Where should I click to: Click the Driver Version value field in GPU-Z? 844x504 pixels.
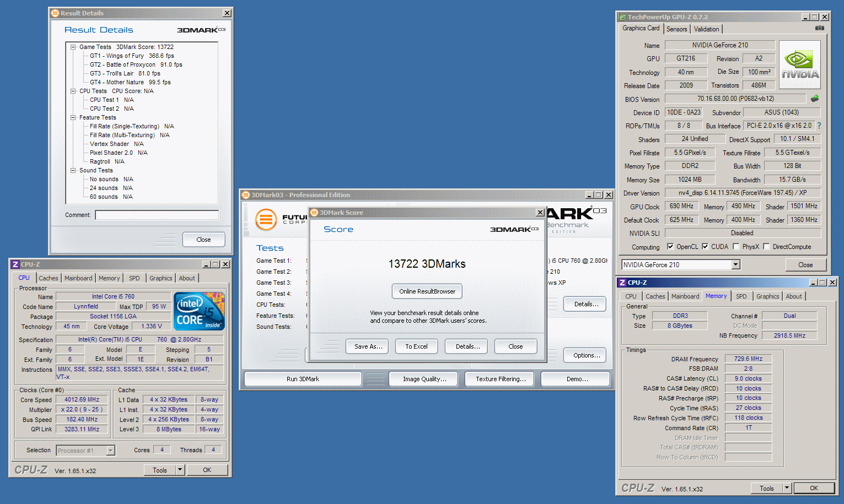pyautogui.click(x=743, y=193)
